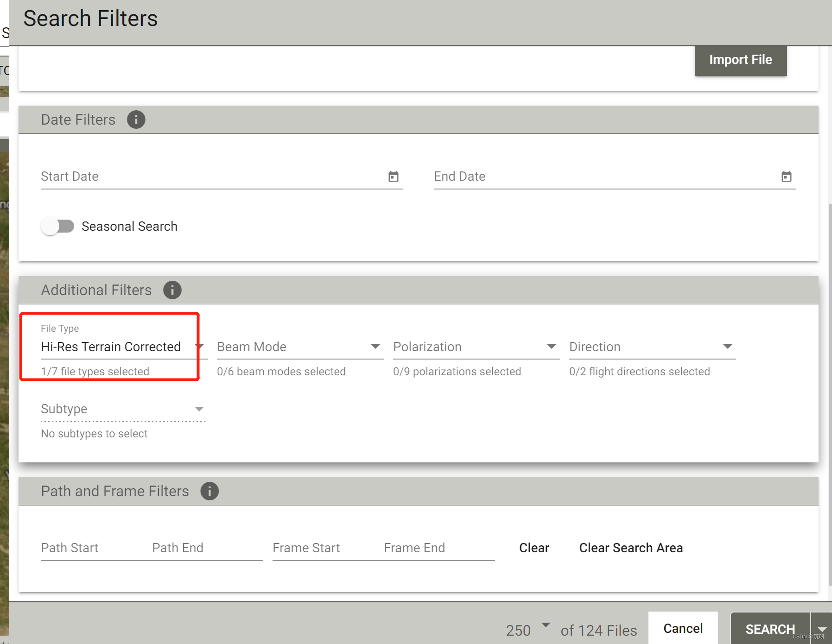
Task: Click Clear in path filters
Action: click(534, 548)
